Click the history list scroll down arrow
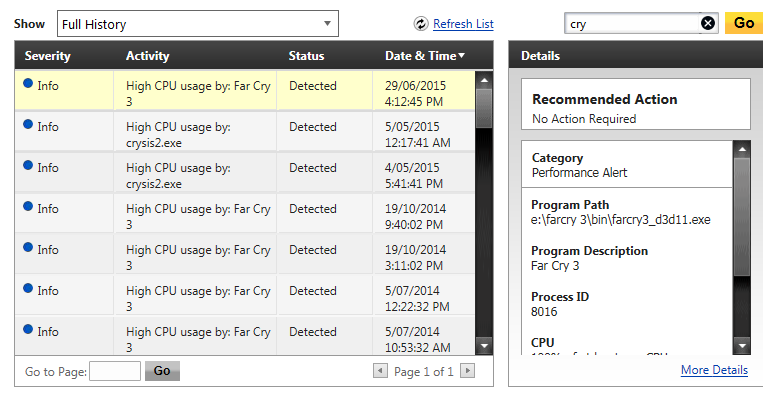The height and width of the screenshot is (393, 763). tap(484, 346)
